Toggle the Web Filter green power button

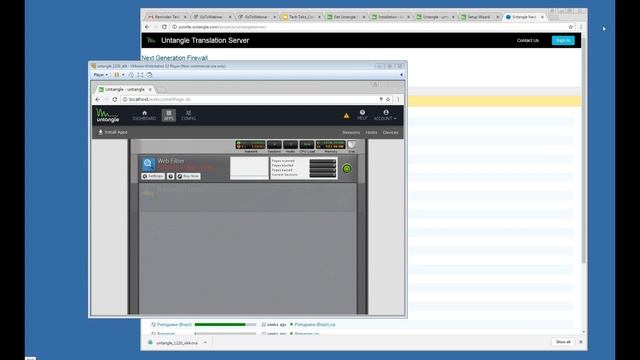click(347, 169)
